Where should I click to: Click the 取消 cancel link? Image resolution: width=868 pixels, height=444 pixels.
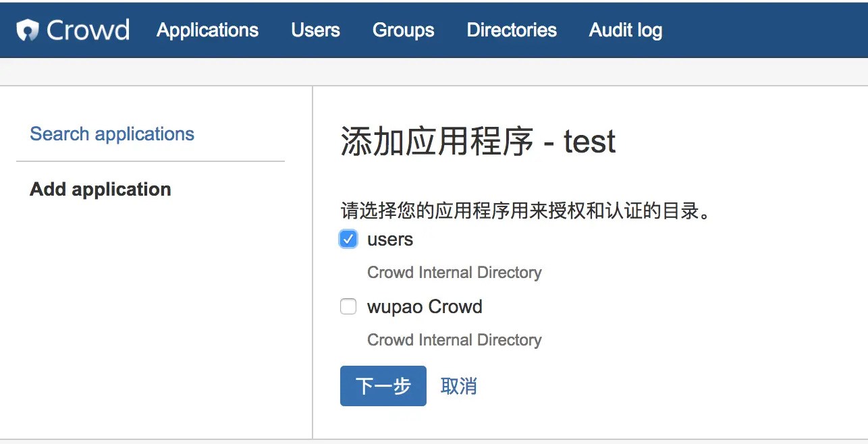(x=458, y=386)
